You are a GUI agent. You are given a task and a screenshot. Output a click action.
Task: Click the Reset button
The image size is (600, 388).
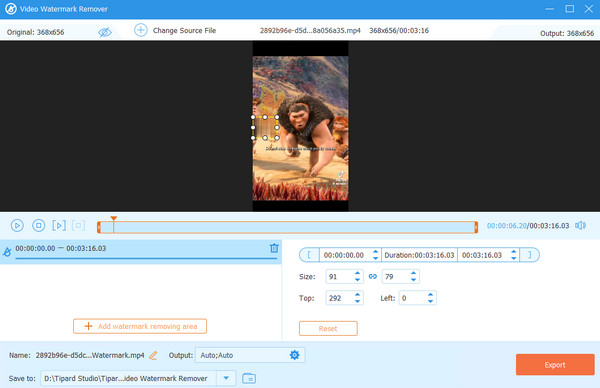coord(328,328)
